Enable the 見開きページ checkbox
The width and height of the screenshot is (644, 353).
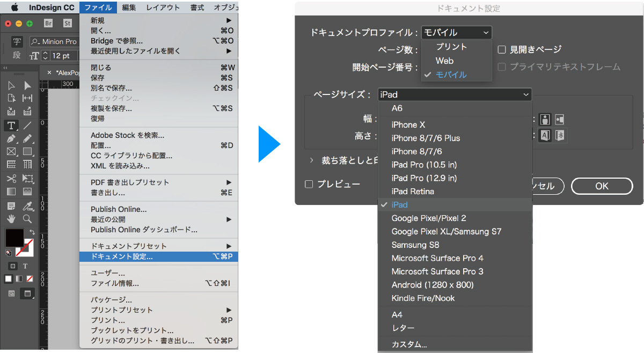[x=502, y=49]
